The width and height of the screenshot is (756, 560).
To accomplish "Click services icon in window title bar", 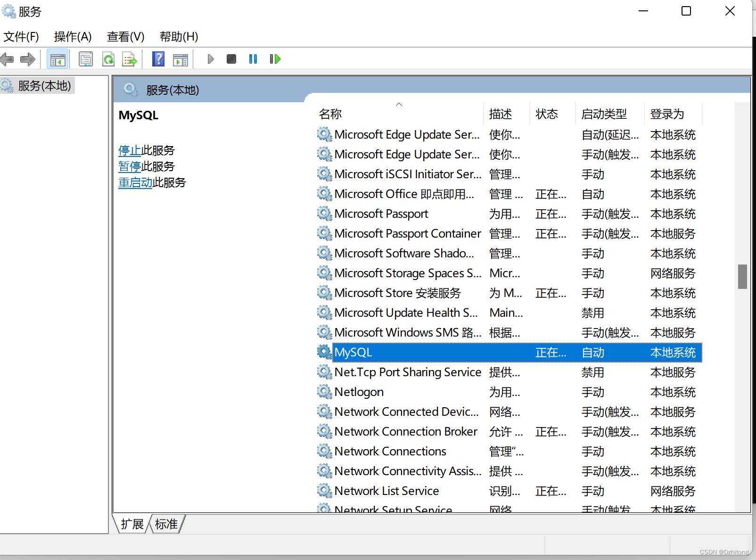I will [x=8, y=11].
